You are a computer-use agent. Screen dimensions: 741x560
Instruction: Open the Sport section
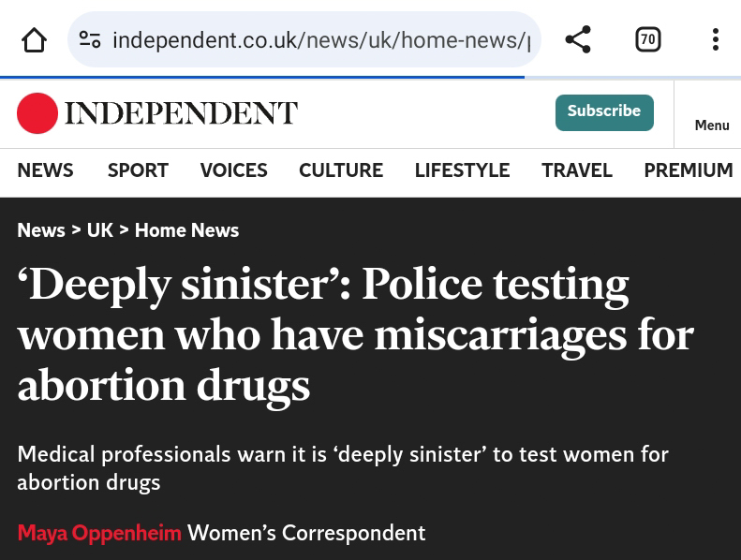(138, 170)
